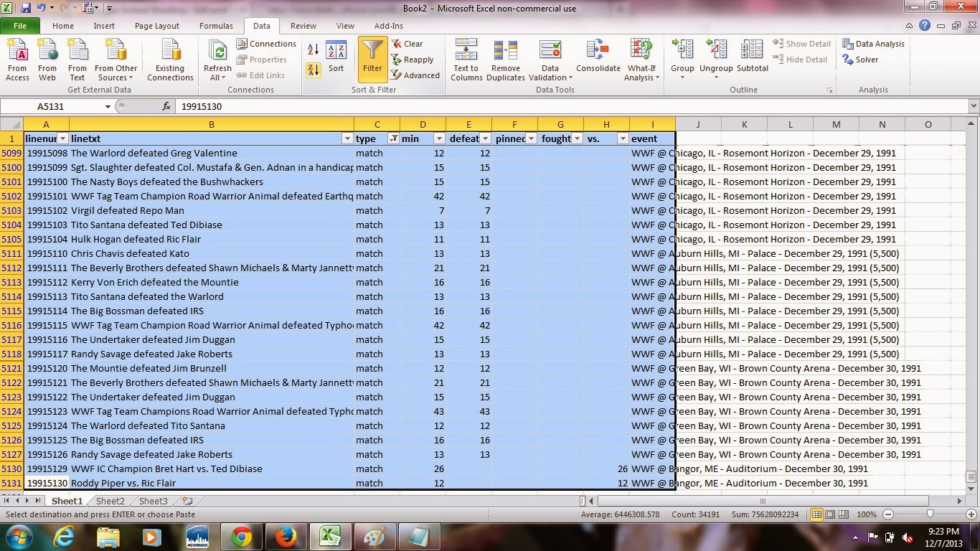Open Data Analysis add-in

click(874, 44)
